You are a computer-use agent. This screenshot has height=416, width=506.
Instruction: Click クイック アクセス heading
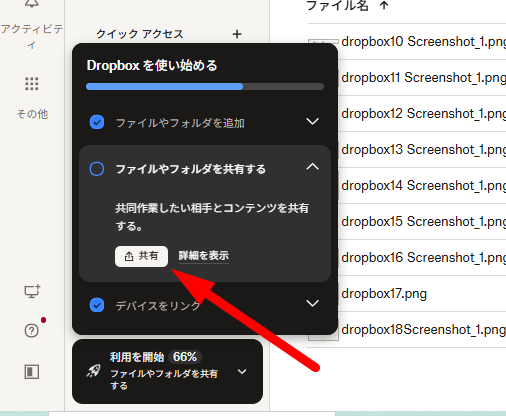tap(140, 34)
